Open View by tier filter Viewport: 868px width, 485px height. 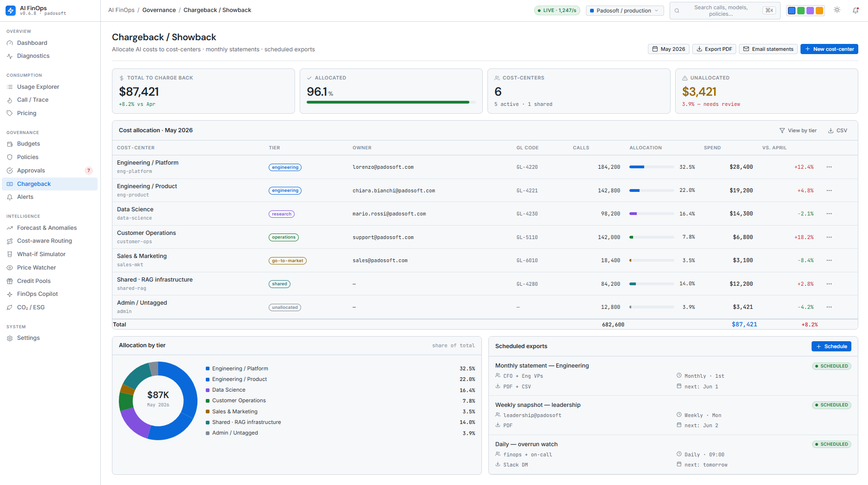coord(798,130)
